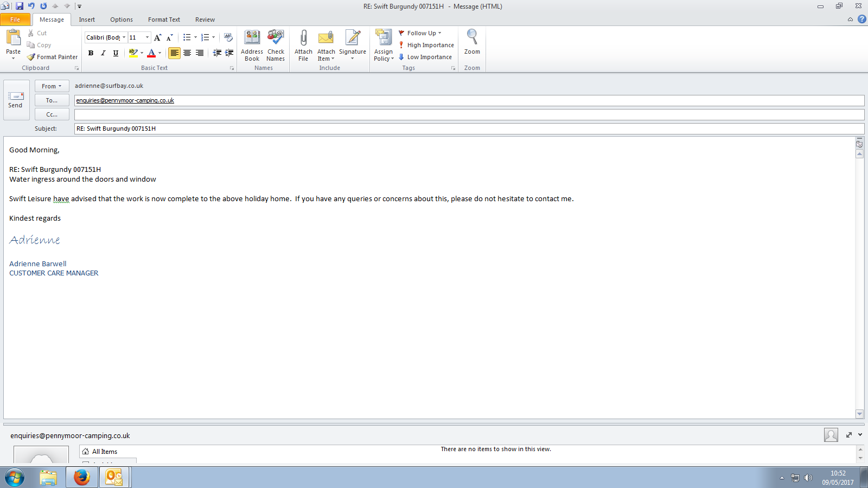Apply the red font color
Viewport: 868px width, 488px height.
(151, 53)
